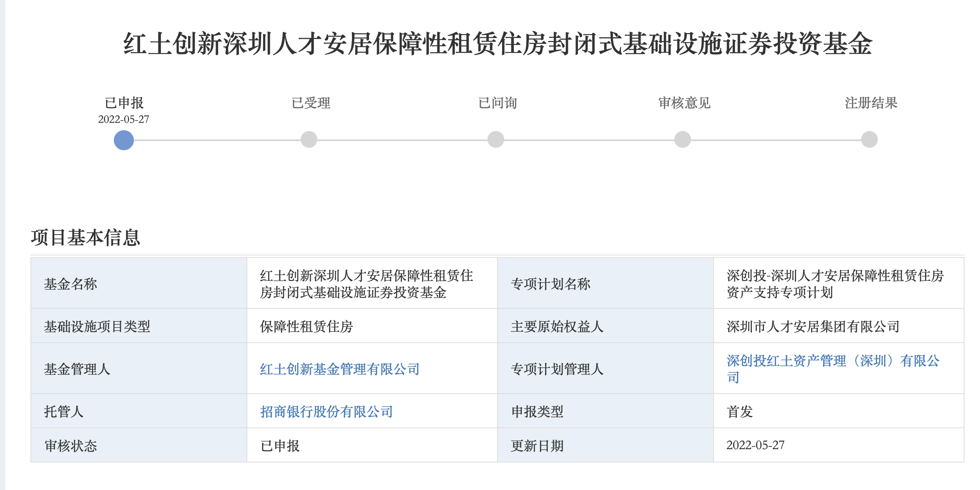
Task: Select the 已申报 step label
Action: [x=124, y=103]
